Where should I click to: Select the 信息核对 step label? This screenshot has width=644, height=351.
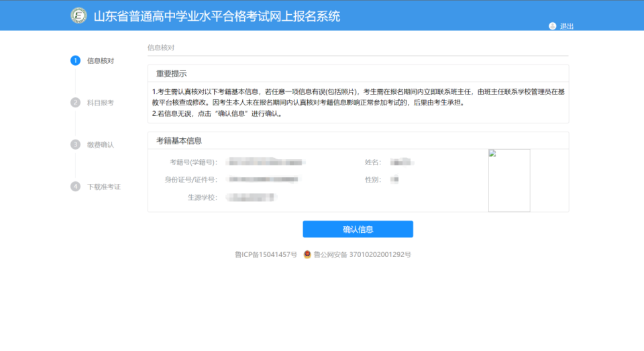[100, 61]
